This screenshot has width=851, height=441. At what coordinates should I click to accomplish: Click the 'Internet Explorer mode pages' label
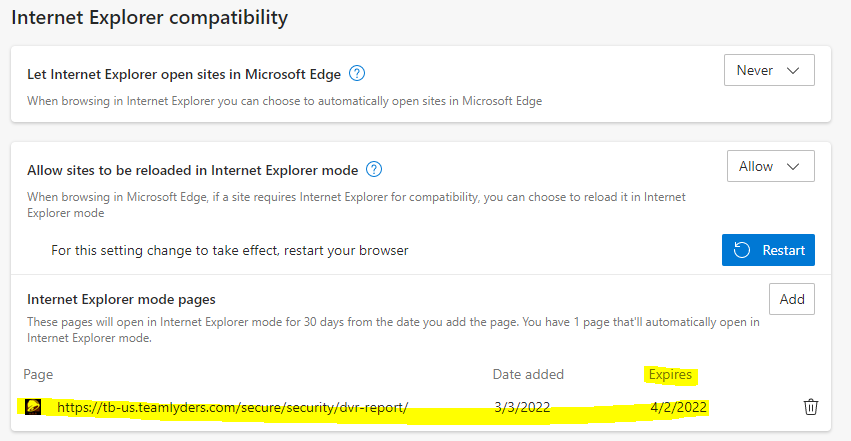[x=121, y=299]
